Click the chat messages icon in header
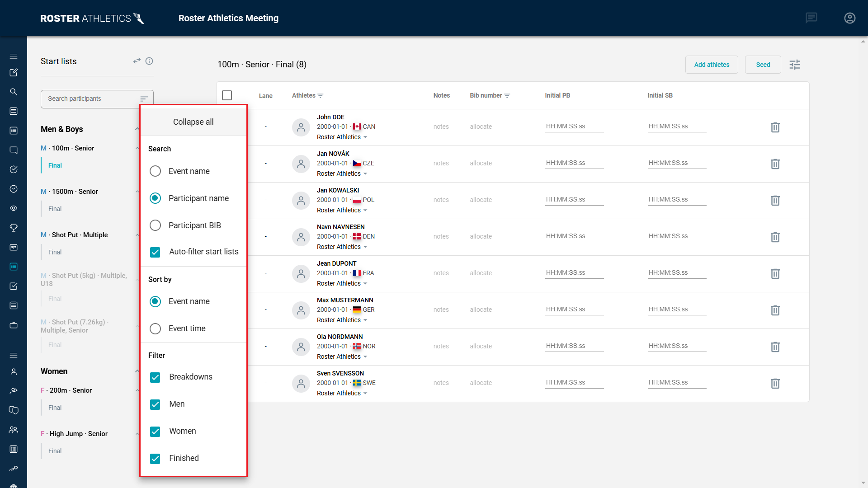The image size is (868, 488). click(811, 18)
